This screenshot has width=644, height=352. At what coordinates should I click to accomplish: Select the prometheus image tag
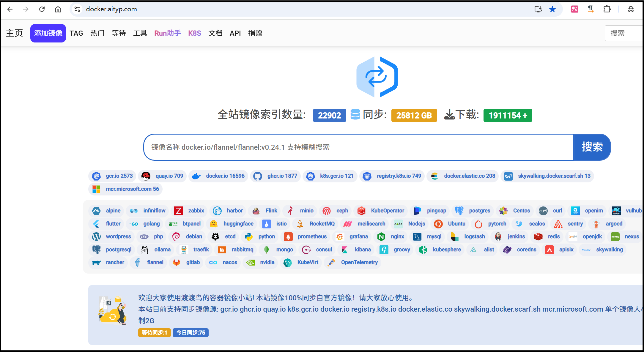tap(305, 237)
